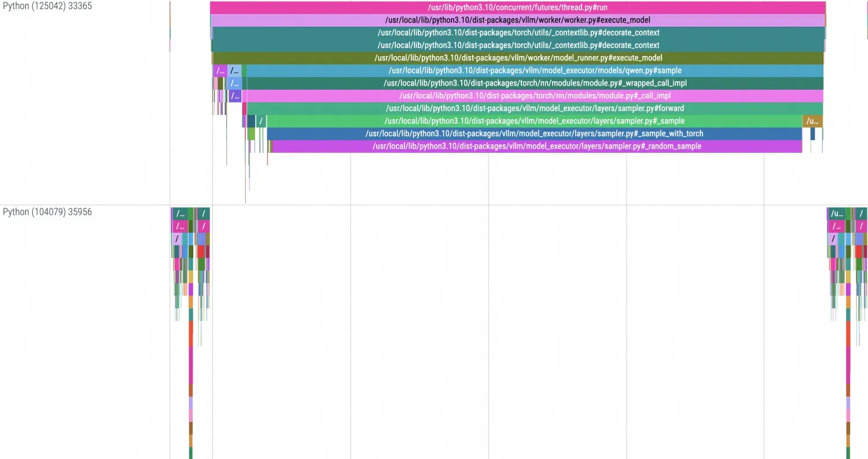Select teal '/u...' slice in Python 104079 track

(x=836, y=214)
